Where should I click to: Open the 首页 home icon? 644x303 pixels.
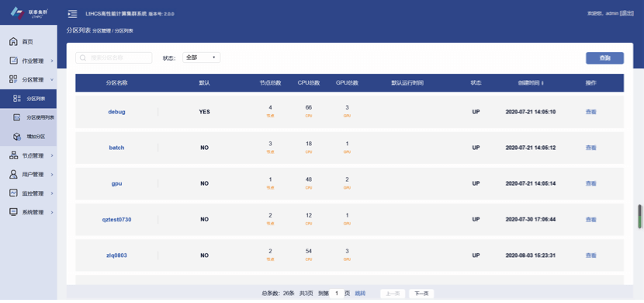pyautogui.click(x=13, y=41)
